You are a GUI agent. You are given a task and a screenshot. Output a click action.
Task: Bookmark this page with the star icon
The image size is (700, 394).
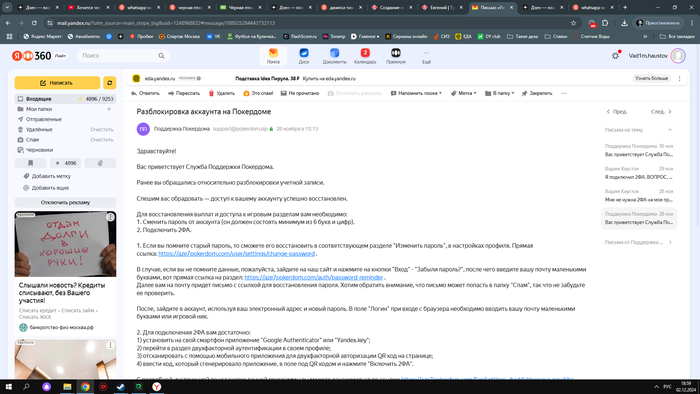click(x=573, y=23)
